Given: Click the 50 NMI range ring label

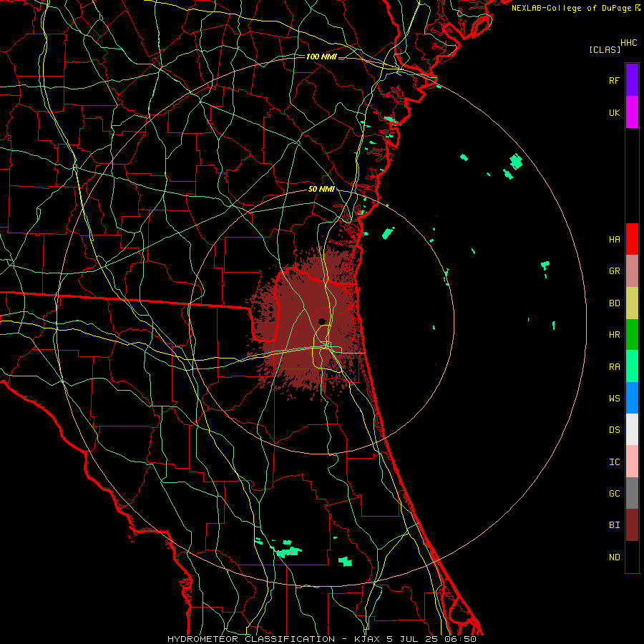Looking at the screenshot, I should coord(321,189).
